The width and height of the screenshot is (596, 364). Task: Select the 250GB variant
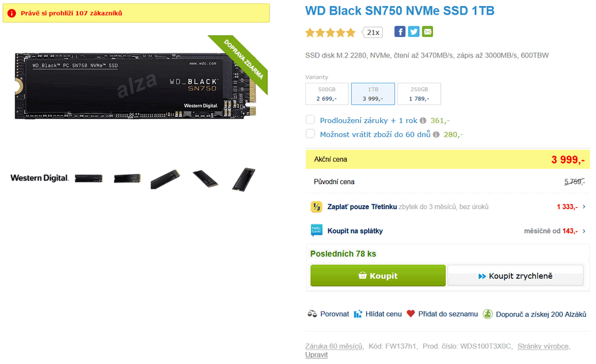(419, 94)
